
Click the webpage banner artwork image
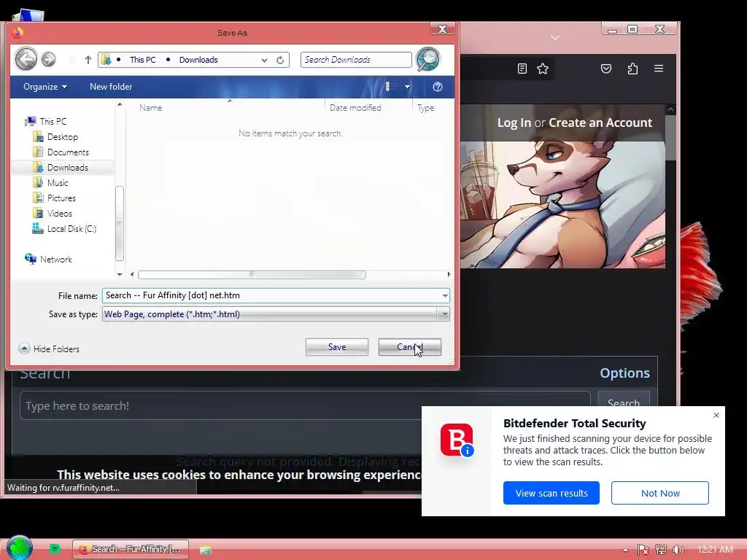pos(562,205)
